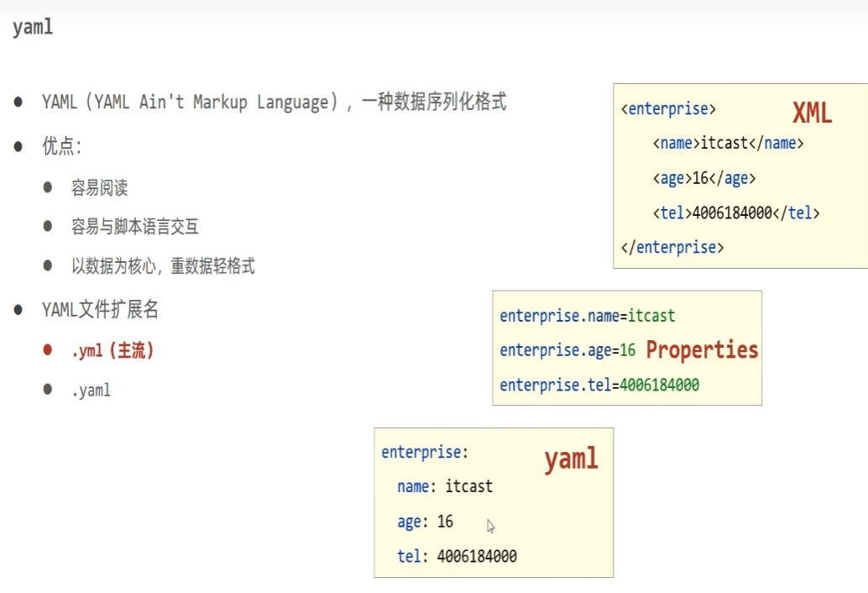Image resolution: width=868 pixels, height=593 pixels.
Task: Click the "以数据为核心, 重数据轻格式" sub-bullet
Action: click(x=163, y=266)
